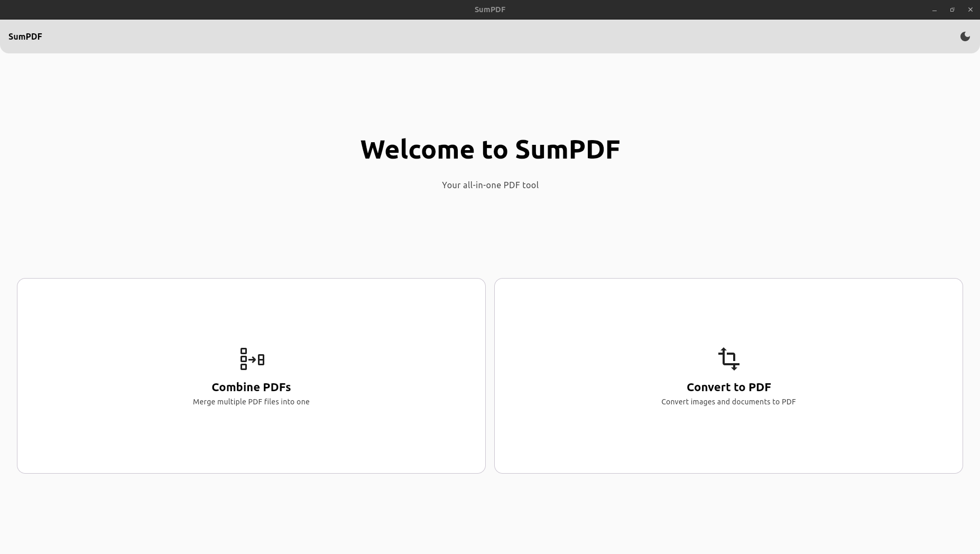Toggle dark mode with the moon icon
Viewport: 980px width, 554px height.
[x=965, y=36]
